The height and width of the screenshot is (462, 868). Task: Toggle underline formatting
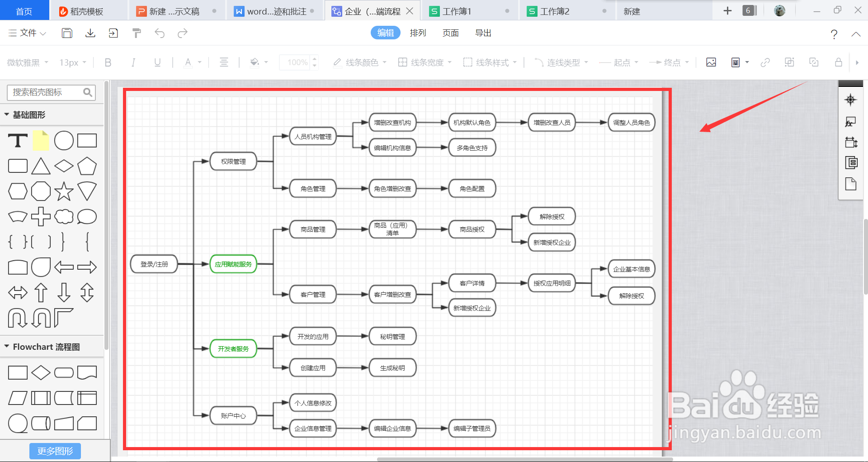157,62
